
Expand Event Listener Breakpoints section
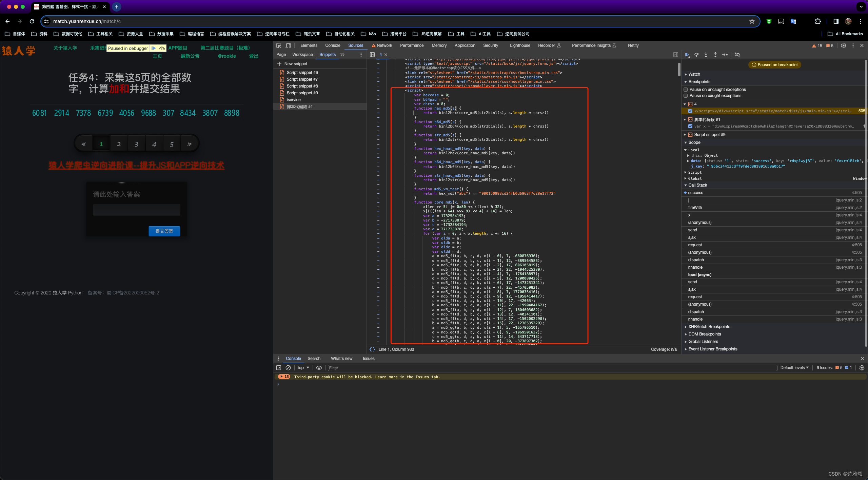pos(713,349)
